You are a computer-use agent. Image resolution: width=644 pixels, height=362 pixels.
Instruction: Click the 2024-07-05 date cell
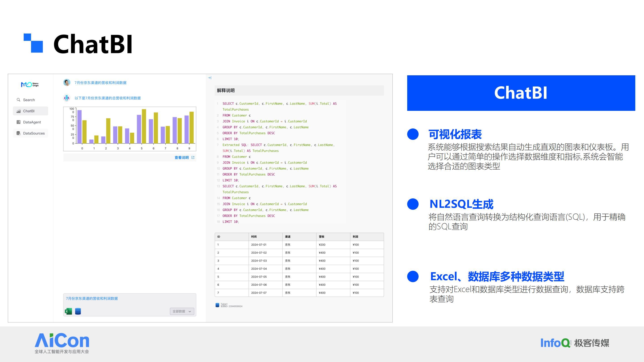265,277
